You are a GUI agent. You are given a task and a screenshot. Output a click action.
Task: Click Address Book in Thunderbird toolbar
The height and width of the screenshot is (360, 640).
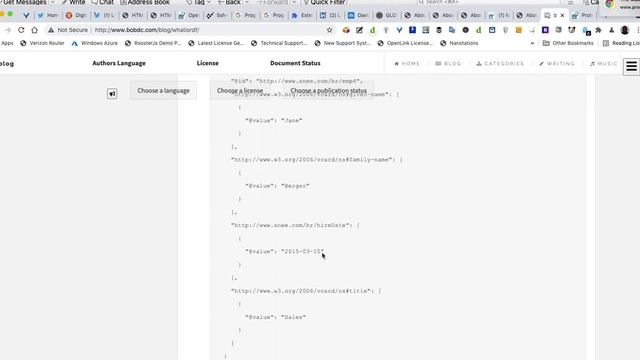145,2
